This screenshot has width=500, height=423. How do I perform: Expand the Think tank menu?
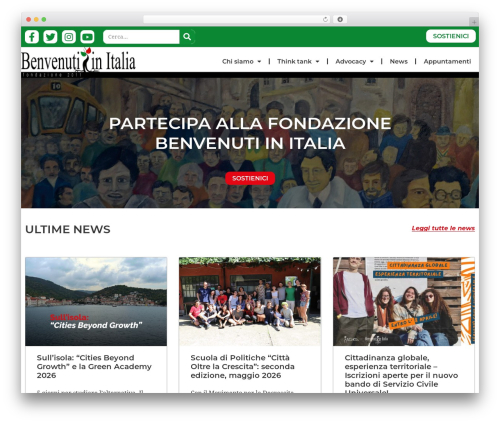pos(298,61)
